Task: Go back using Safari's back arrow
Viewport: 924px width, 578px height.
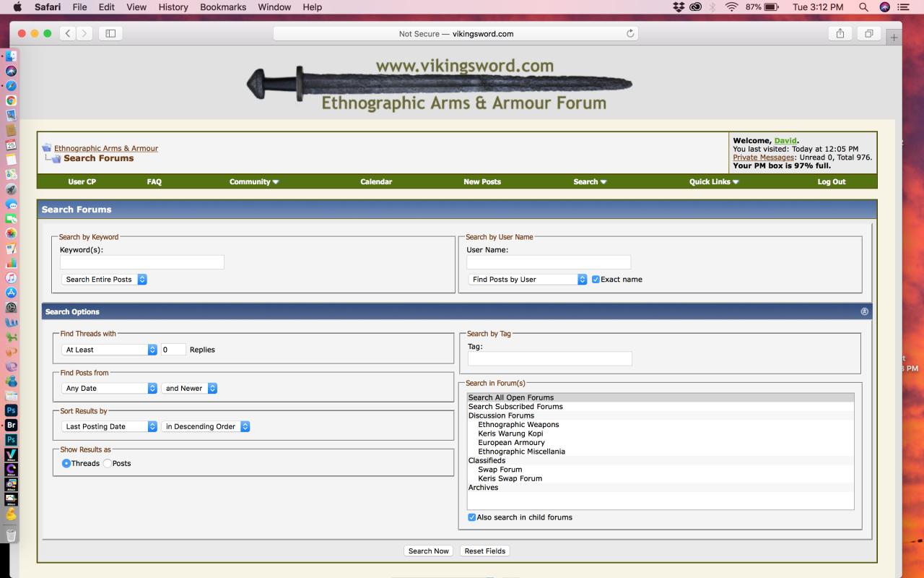Action: pos(68,33)
